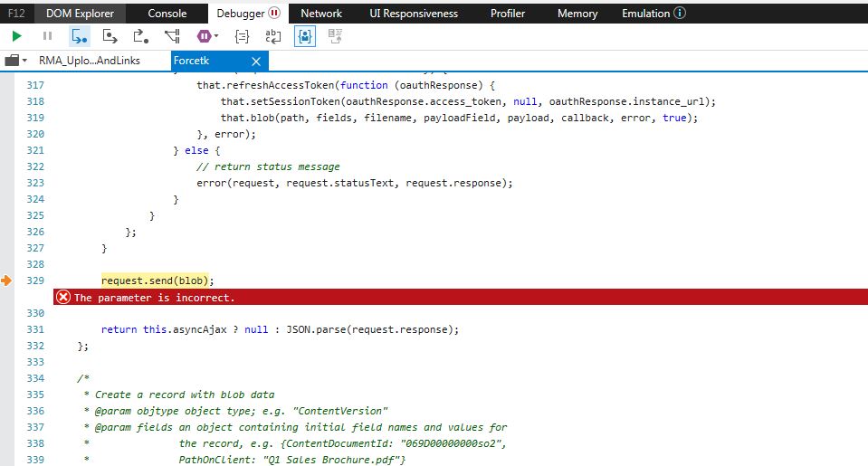Click the green Continue play button
This screenshot has height=466, width=868.
[x=16, y=36]
